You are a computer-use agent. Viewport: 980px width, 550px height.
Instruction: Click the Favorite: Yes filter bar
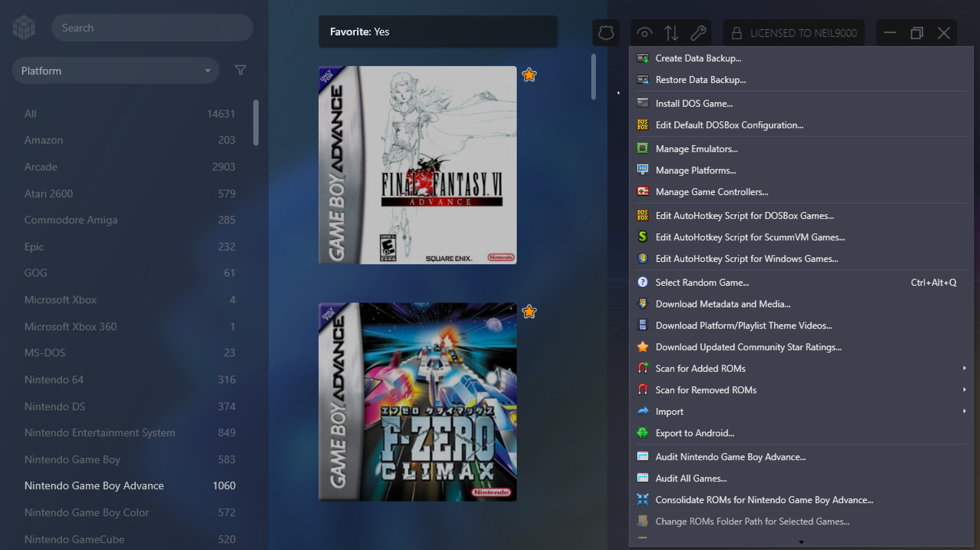click(438, 31)
